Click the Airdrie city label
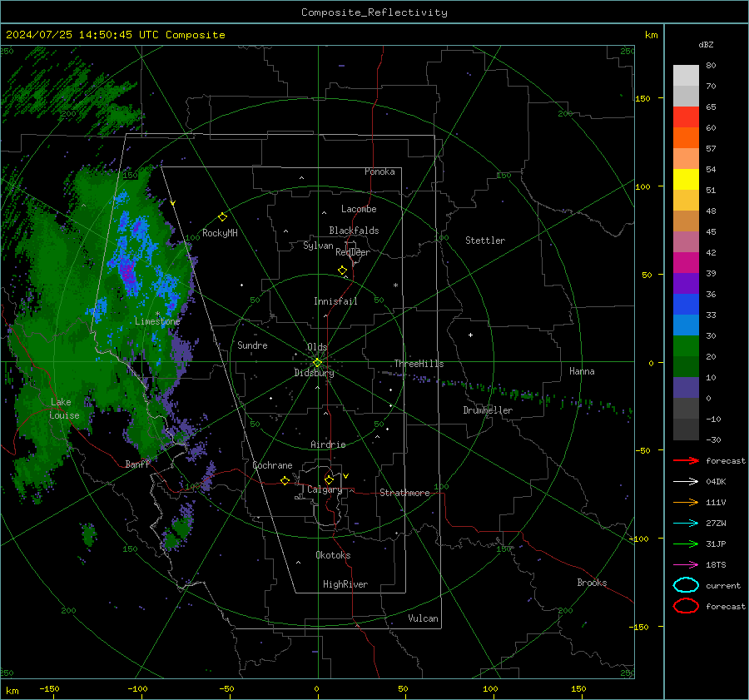The image size is (749, 700). coord(328,444)
